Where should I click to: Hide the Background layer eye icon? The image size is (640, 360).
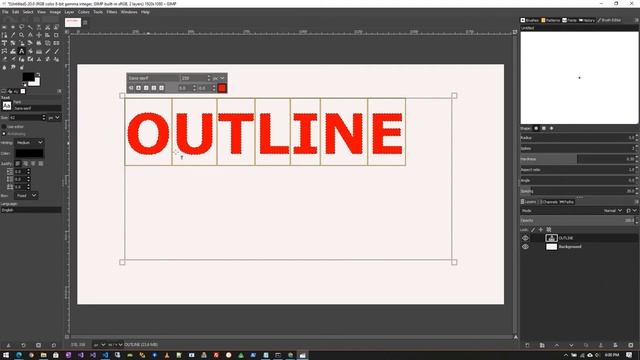click(x=525, y=247)
